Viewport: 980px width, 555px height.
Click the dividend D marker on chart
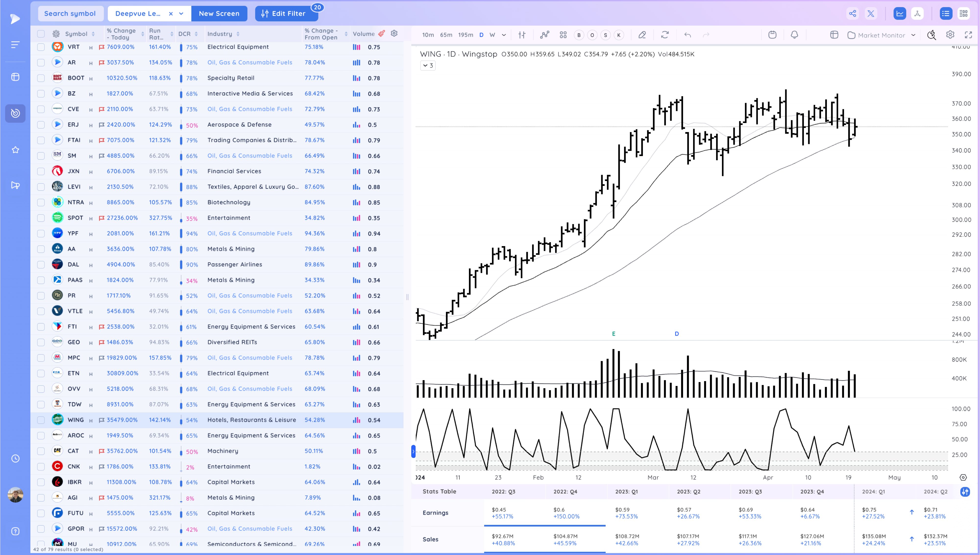pyautogui.click(x=677, y=334)
